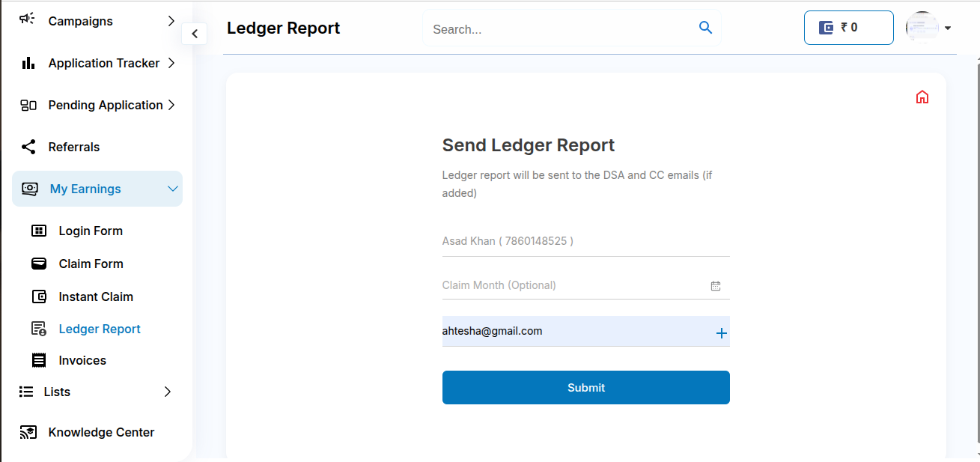Click the Search text field
980x462 pixels.
point(561,29)
